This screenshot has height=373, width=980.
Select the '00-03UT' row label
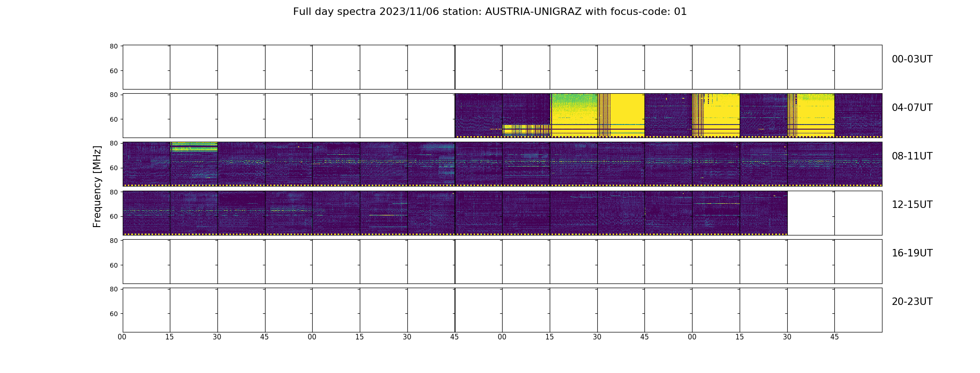pos(912,59)
